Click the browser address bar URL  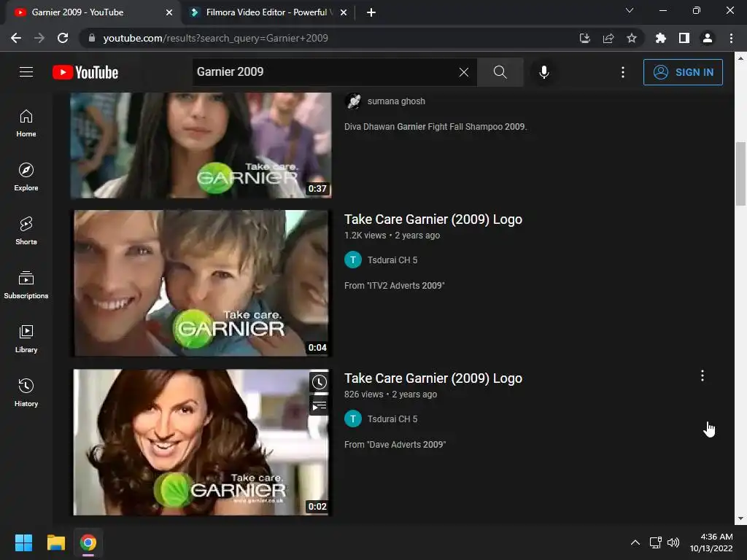point(215,38)
